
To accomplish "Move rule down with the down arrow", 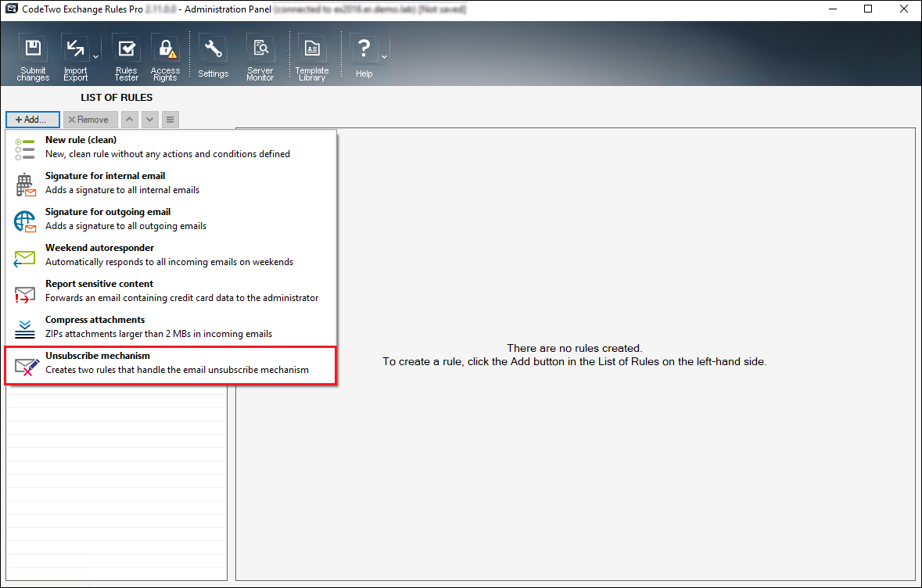I will (150, 120).
